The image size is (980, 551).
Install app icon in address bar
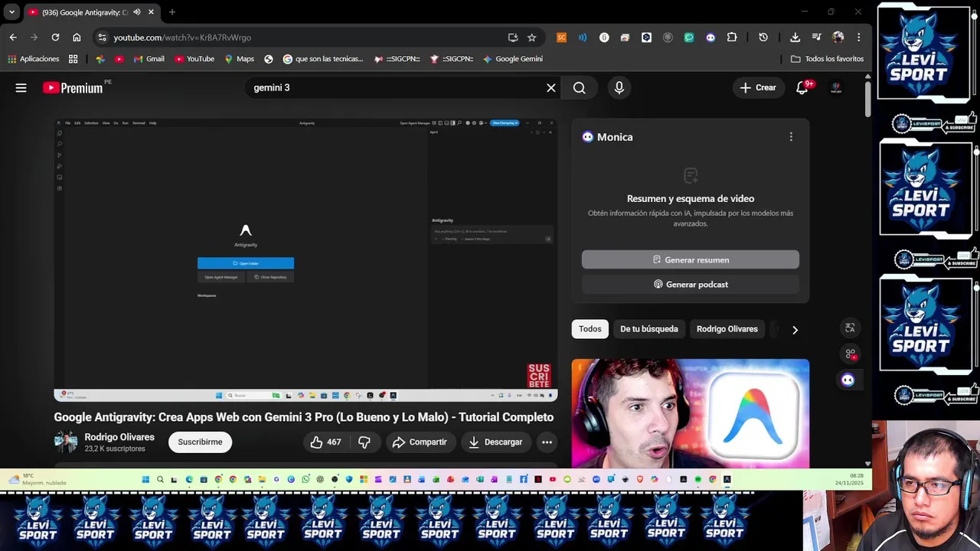click(513, 37)
